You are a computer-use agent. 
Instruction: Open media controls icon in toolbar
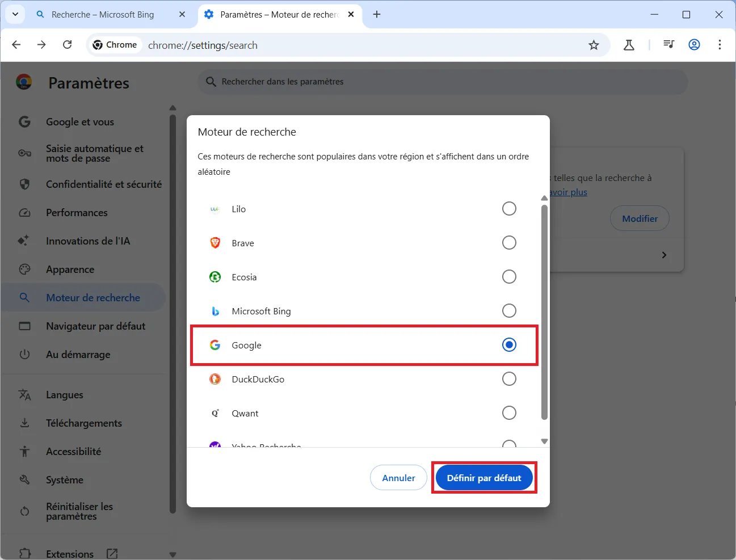[669, 44]
